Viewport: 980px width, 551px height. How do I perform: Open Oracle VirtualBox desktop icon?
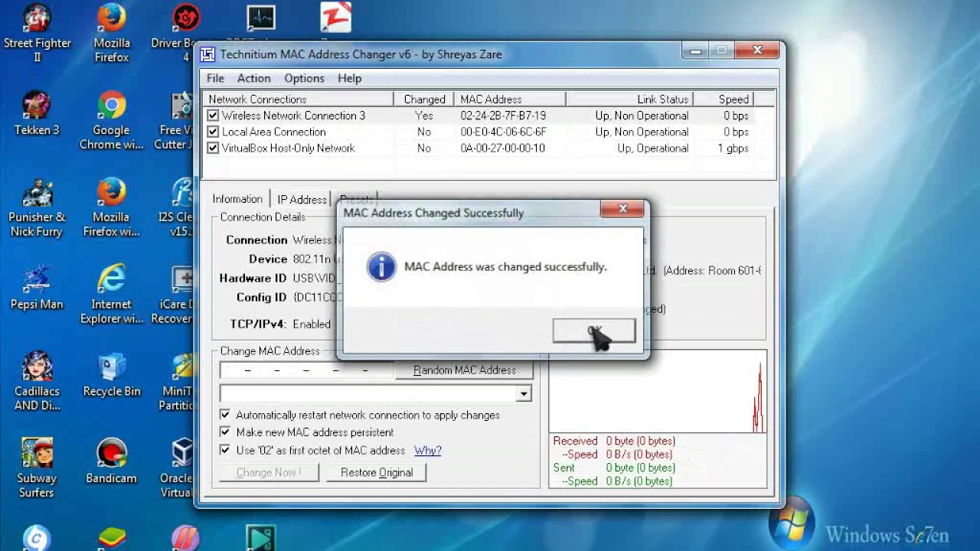178,468
